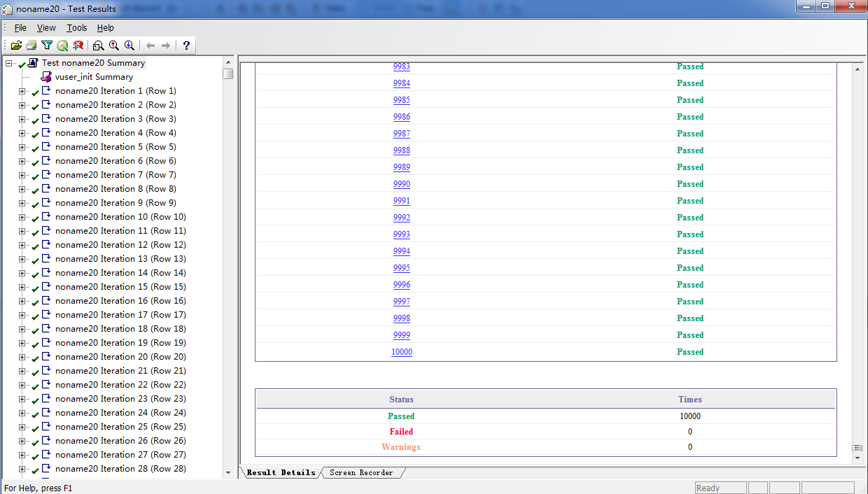This screenshot has height=494, width=868.
Task: Open iteration link 9999
Action: [x=402, y=335]
